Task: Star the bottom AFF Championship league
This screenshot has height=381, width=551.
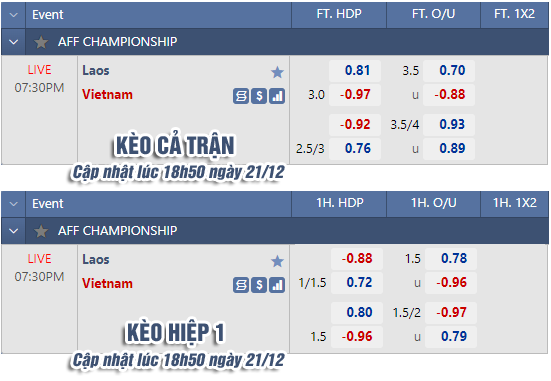Action: [x=41, y=231]
